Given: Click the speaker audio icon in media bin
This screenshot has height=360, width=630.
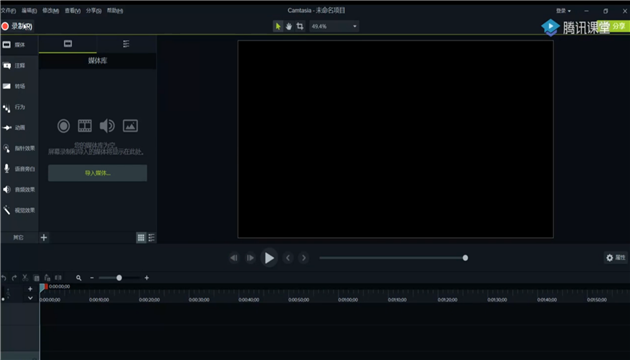Looking at the screenshot, I should 107,126.
